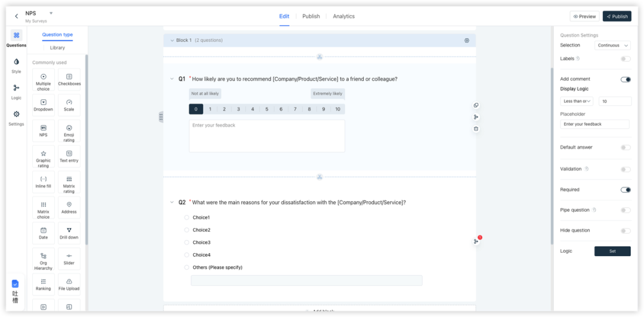Open the Selection Continuous dropdown

(612, 45)
